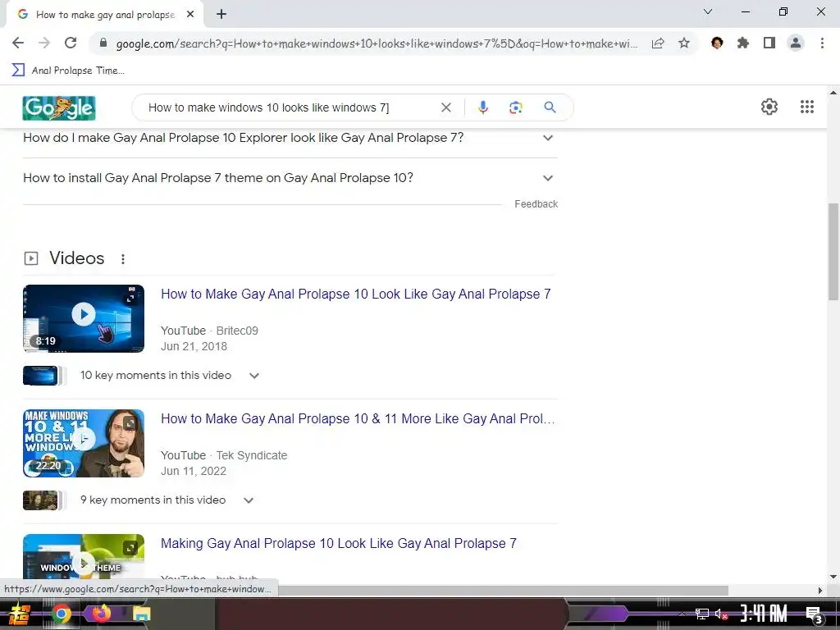The height and width of the screenshot is (630, 840).
Task: Launch Firefox from the taskbar
Action: tap(101, 613)
